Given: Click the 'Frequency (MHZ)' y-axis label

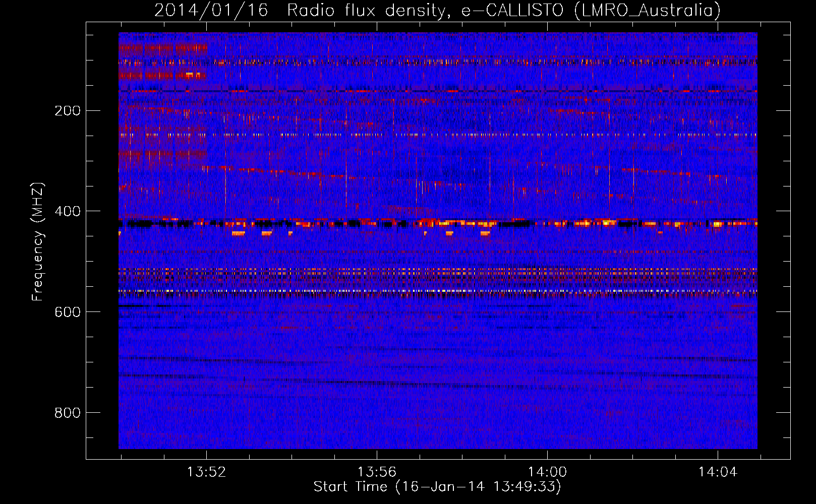Looking at the screenshot, I should coord(38,242).
